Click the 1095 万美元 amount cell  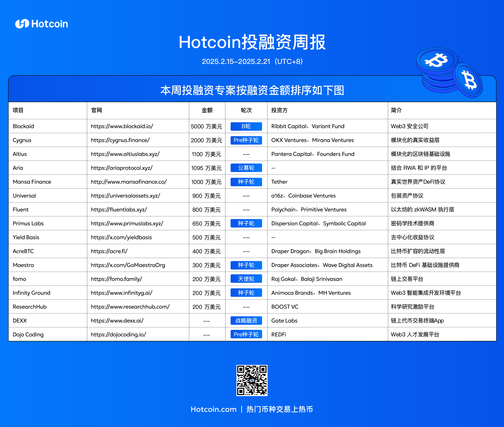[207, 168]
